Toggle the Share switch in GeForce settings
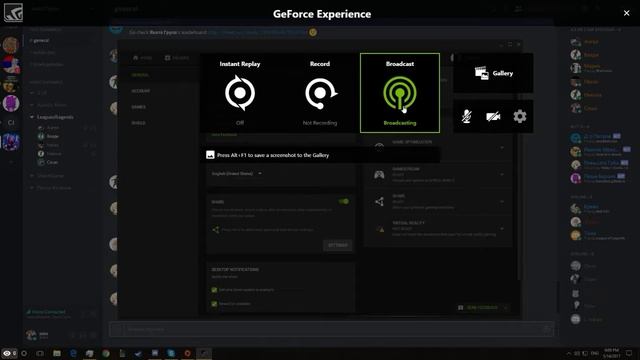640x360 pixels. (x=344, y=201)
